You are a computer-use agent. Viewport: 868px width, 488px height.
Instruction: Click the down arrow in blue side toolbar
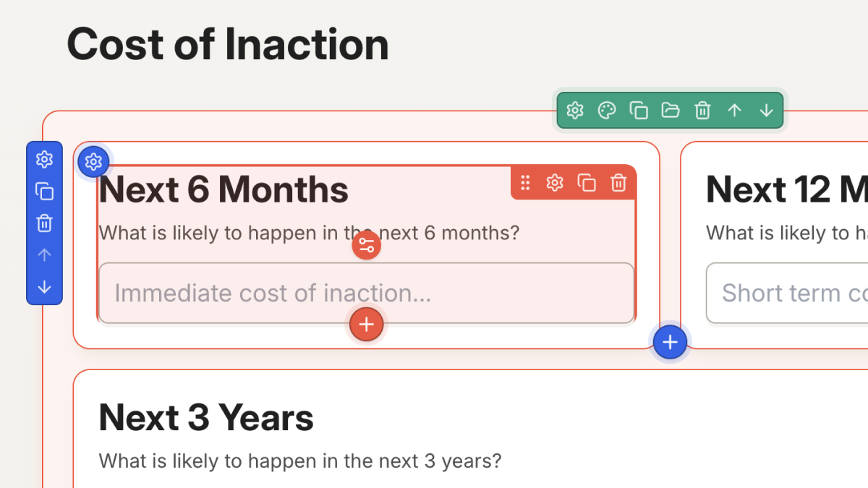point(45,287)
